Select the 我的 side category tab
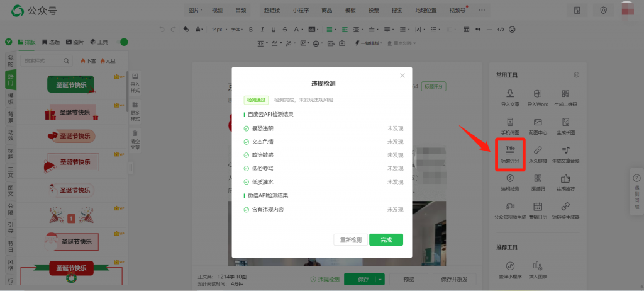 (11, 60)
